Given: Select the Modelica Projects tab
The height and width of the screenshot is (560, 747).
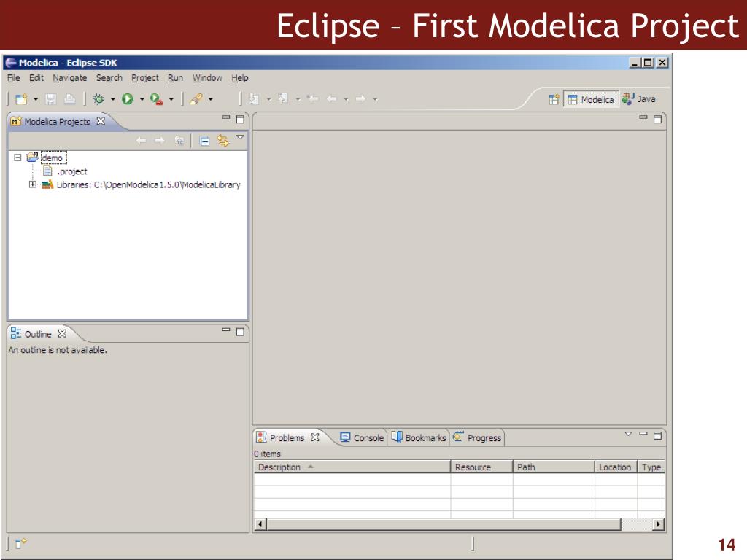Looking at the screenshot, I should pyautogui.click(x=57, y=122).
